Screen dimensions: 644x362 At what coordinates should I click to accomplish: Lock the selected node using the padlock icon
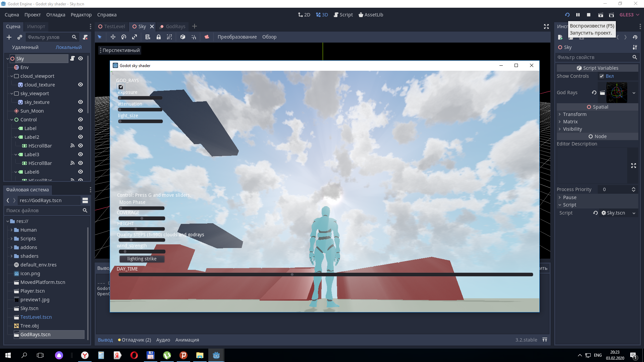click(x=158, y=37)
